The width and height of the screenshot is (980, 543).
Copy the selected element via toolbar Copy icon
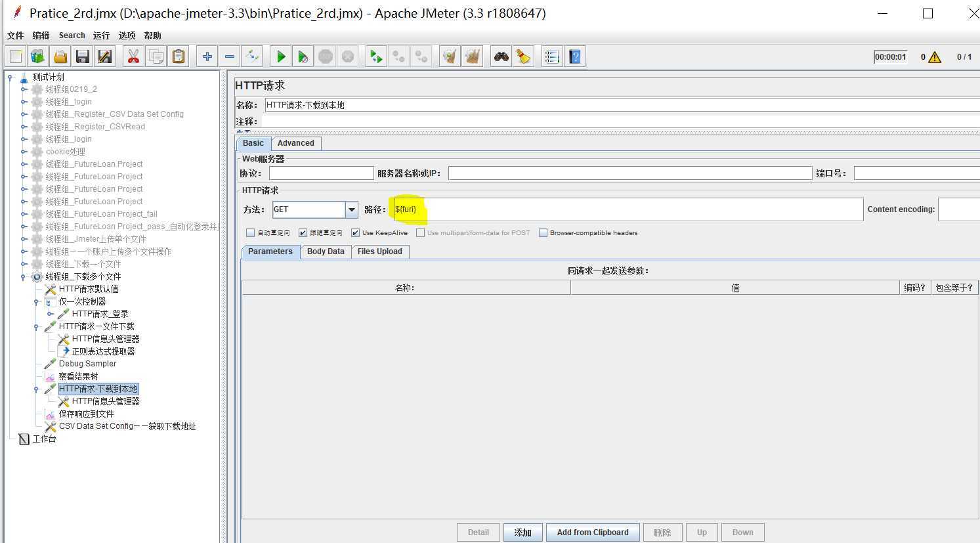point(156,56)
